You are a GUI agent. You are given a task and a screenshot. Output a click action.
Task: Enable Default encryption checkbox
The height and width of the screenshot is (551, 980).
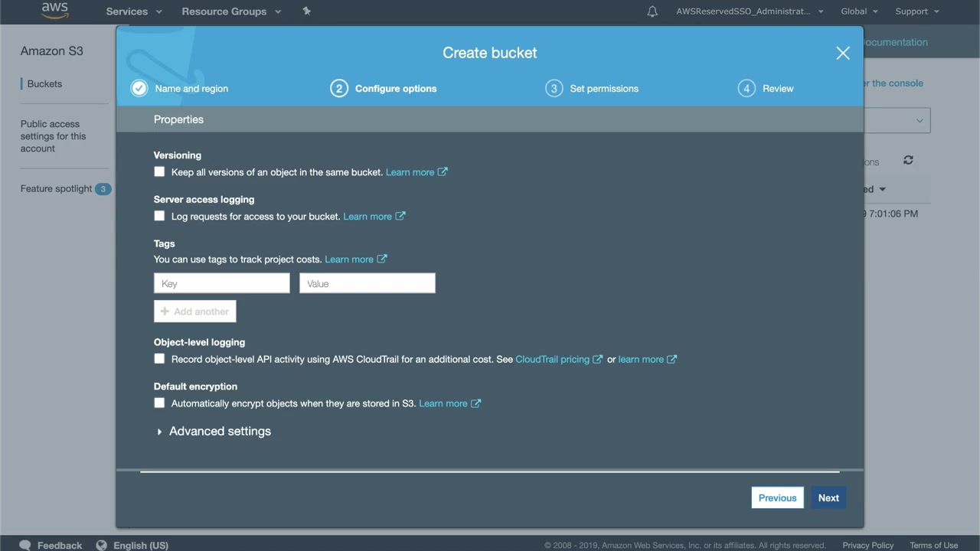pyautogui.click(x=159, y=403)
